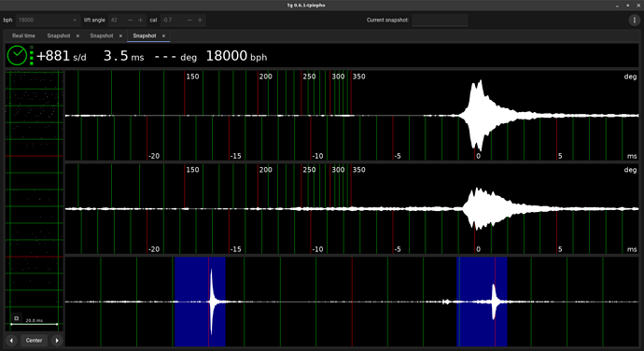Open the three-dot options menu
The image size is (644, 351).
pyautogui.click(x=634, y=21)
